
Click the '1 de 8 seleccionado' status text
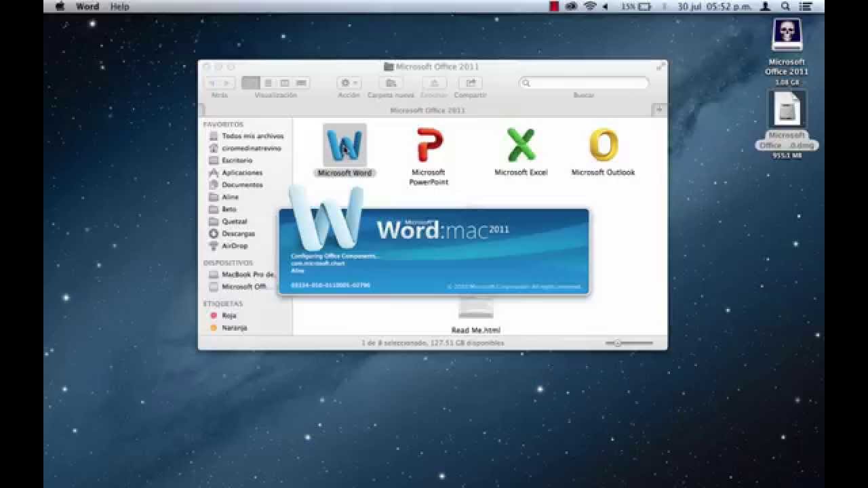pyautogui.click(x=433, y=343)
